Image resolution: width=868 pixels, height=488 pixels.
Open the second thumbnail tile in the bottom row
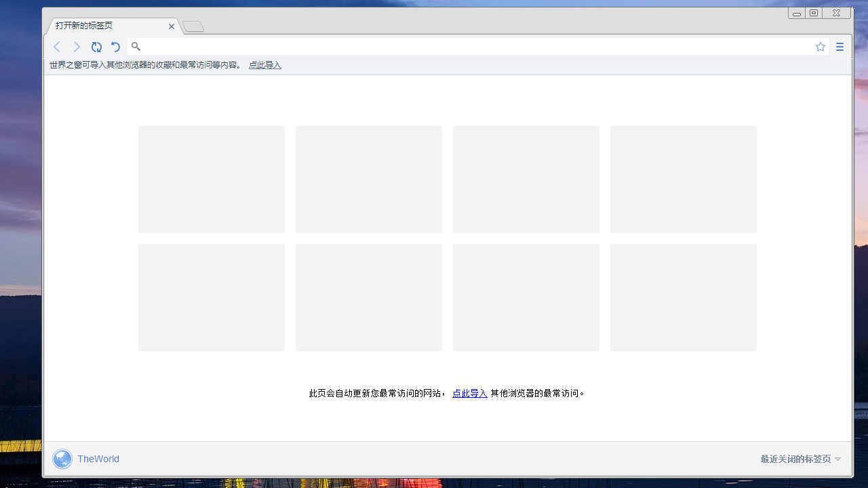click(369, 298)
